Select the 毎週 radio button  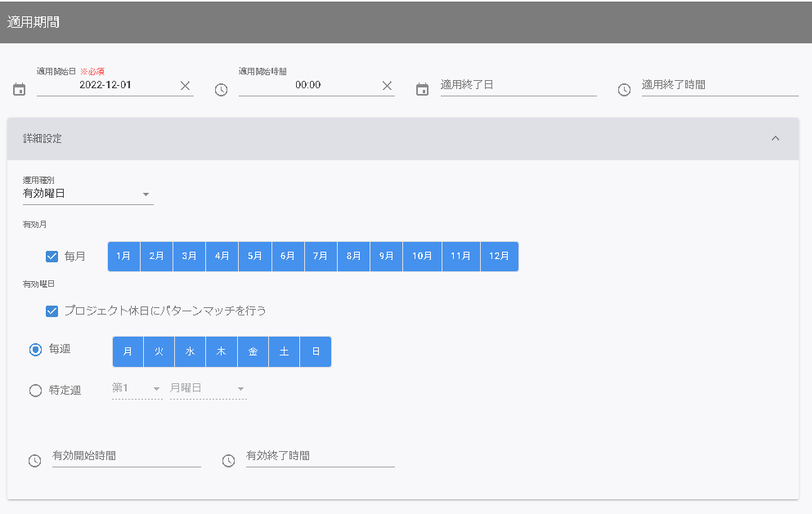point(35,350)
